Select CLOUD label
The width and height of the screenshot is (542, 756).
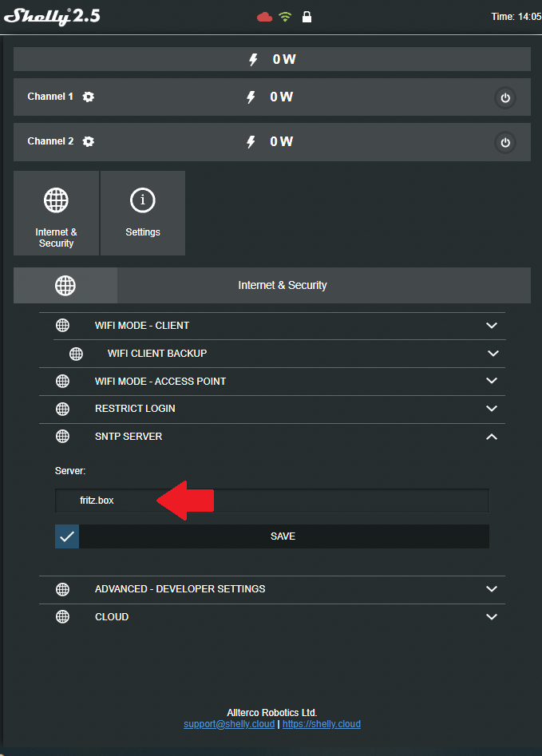112,616
